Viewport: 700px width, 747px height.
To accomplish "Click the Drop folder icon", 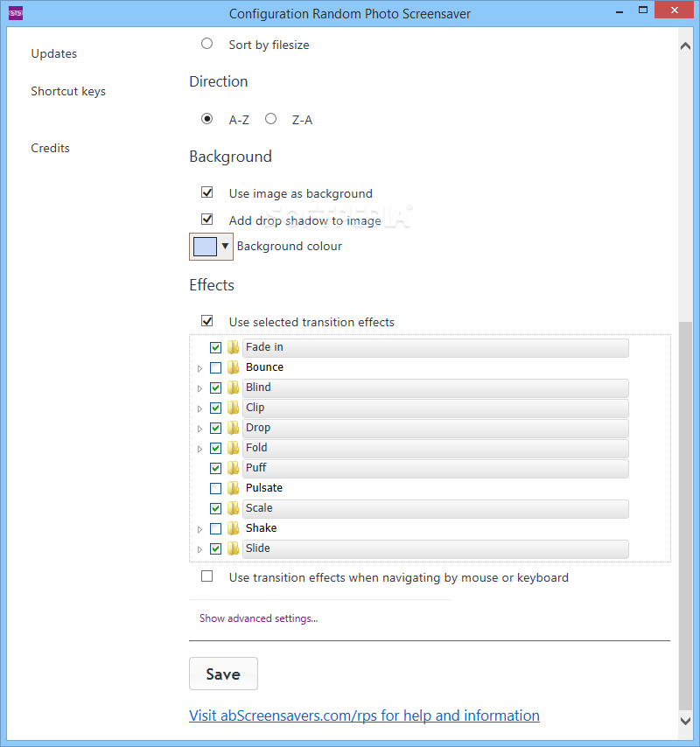I will pyautogui.click(x=233, y=428).
